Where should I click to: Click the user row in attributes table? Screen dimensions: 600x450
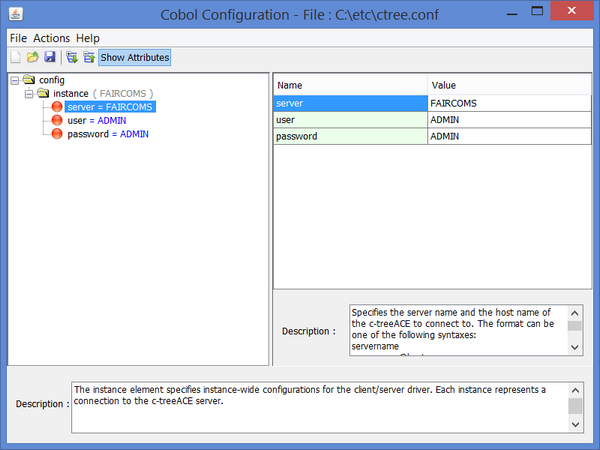350,120
